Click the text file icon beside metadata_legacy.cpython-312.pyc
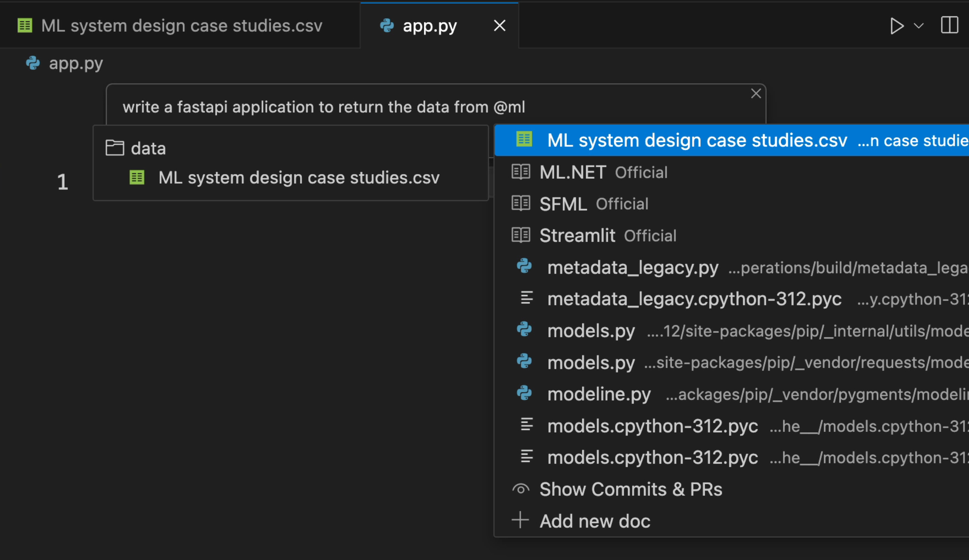969x560 pixels. (527, 297)
